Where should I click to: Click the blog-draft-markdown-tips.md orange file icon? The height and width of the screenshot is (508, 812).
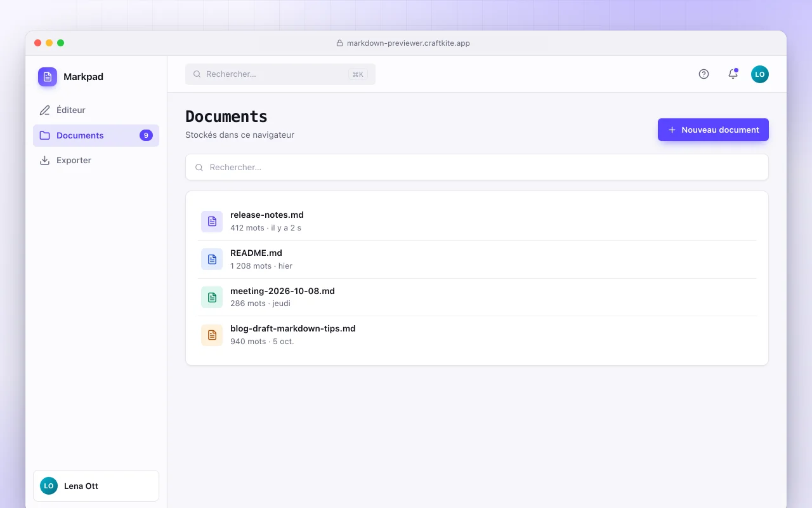click(x=212, y=335)
